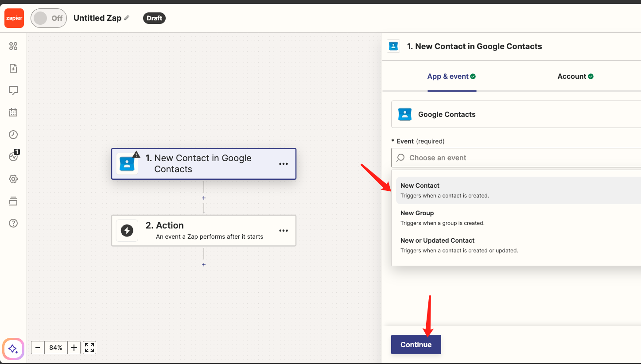Toggle the Zap On/Off switch
641x364 pixels.
[x=49, y=18]
